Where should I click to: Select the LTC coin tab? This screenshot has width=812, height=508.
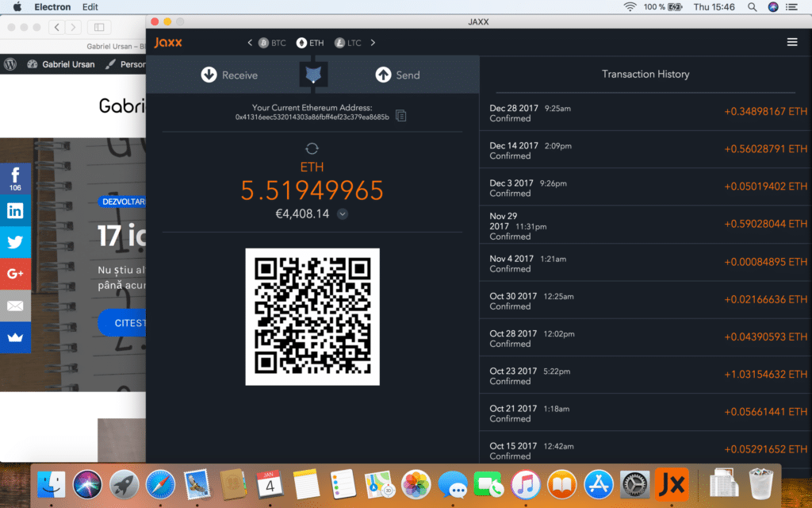click(x=348, y=43)
